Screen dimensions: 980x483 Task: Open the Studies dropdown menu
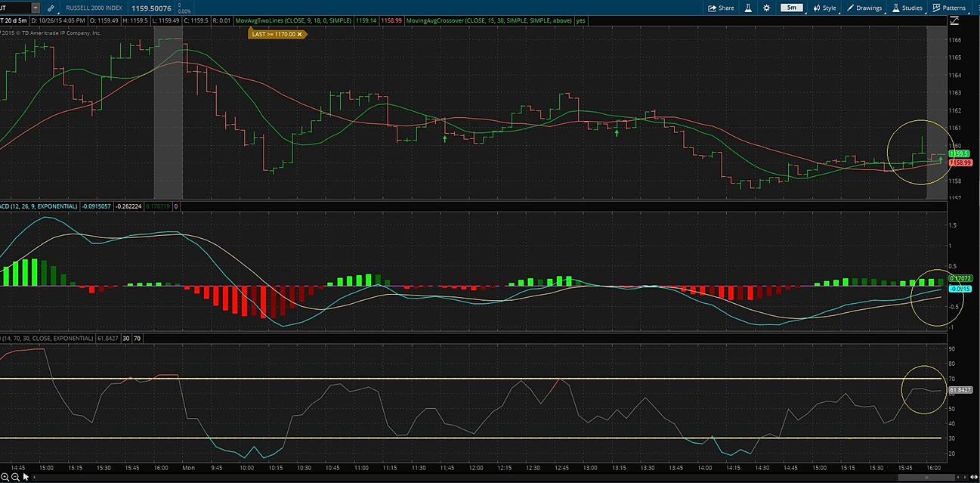tap(907, 8)
